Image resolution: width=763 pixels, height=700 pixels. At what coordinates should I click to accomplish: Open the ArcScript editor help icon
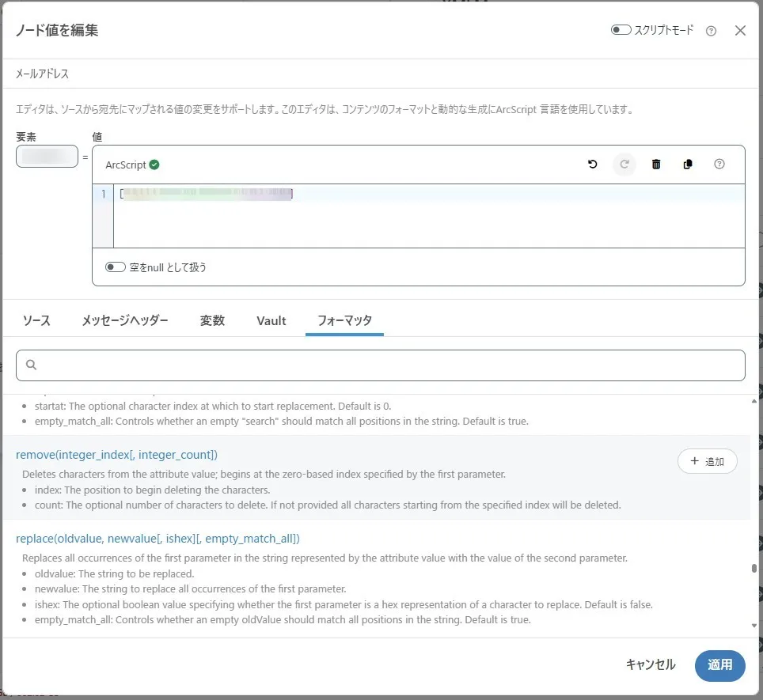(x=719, y=165)
